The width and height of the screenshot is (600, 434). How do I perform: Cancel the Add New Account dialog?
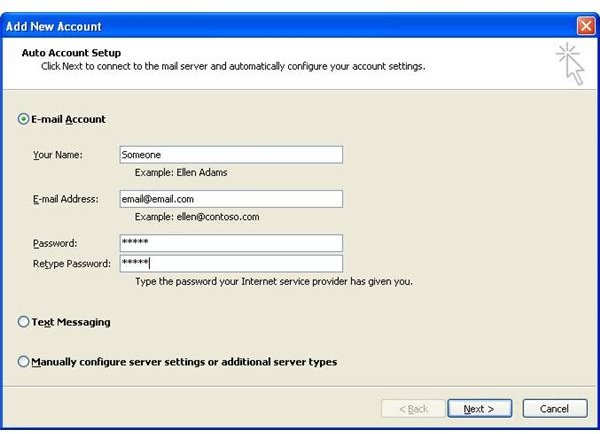(x=554, y=409)
